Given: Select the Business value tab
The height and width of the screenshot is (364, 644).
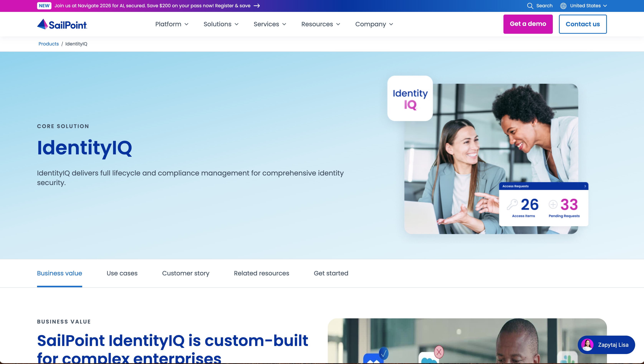Looking at the screenshot, I should coord(60,273).
